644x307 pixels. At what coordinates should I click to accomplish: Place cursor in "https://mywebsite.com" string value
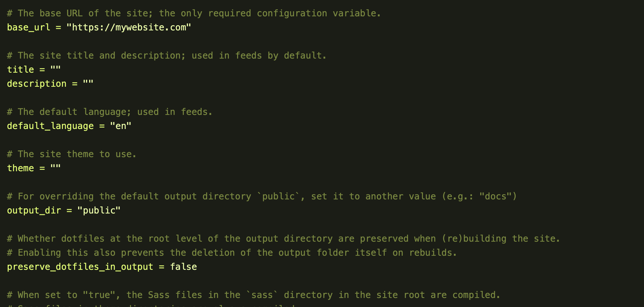click(129, 28)
